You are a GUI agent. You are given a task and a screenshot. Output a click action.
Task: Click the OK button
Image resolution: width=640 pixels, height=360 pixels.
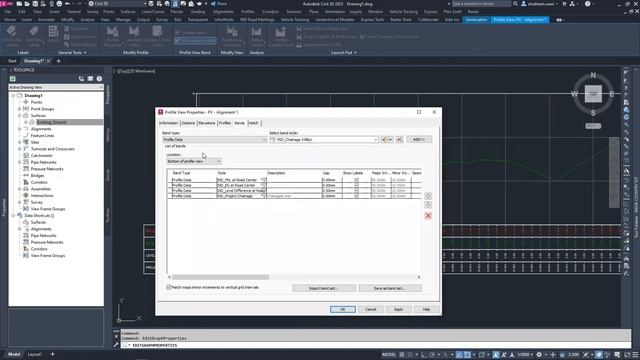[342, 309]
